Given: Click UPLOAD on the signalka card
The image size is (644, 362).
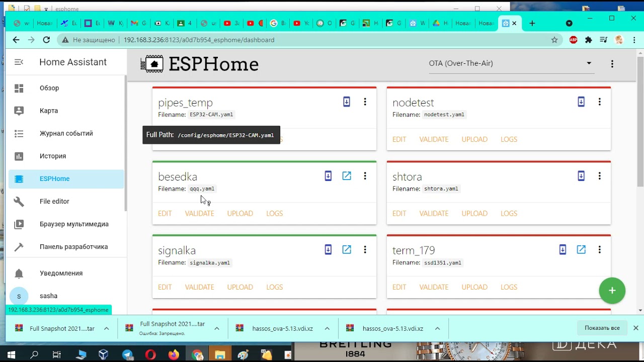Looking at the screenshot, I should click(x=240, y=287).
